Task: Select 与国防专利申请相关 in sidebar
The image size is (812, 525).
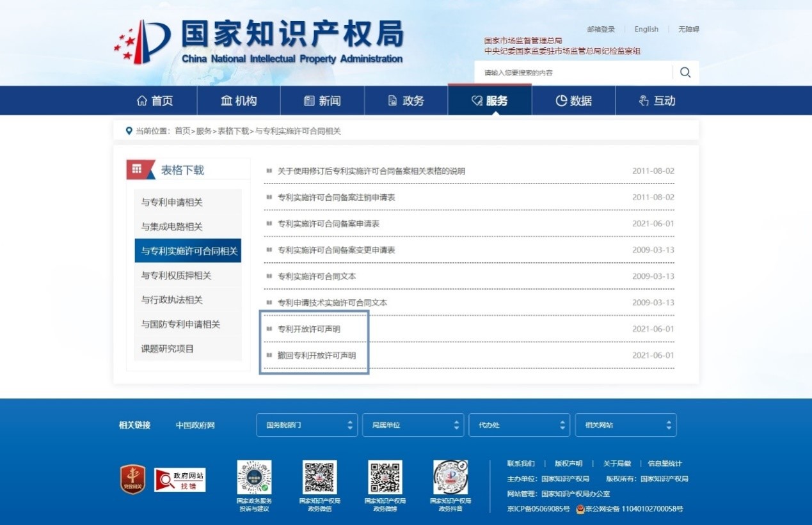Action: (x=187, y=324)
